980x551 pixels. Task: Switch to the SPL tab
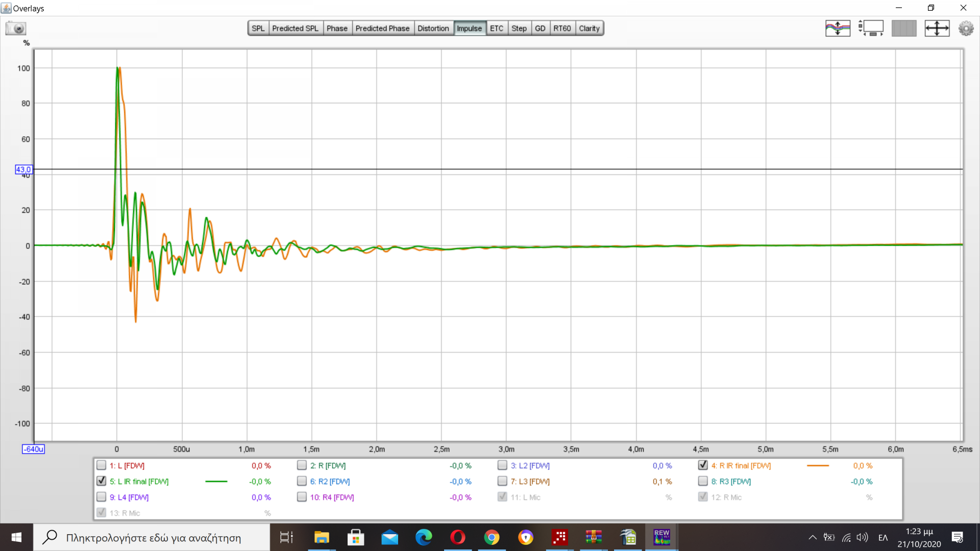tap(258, 29)
